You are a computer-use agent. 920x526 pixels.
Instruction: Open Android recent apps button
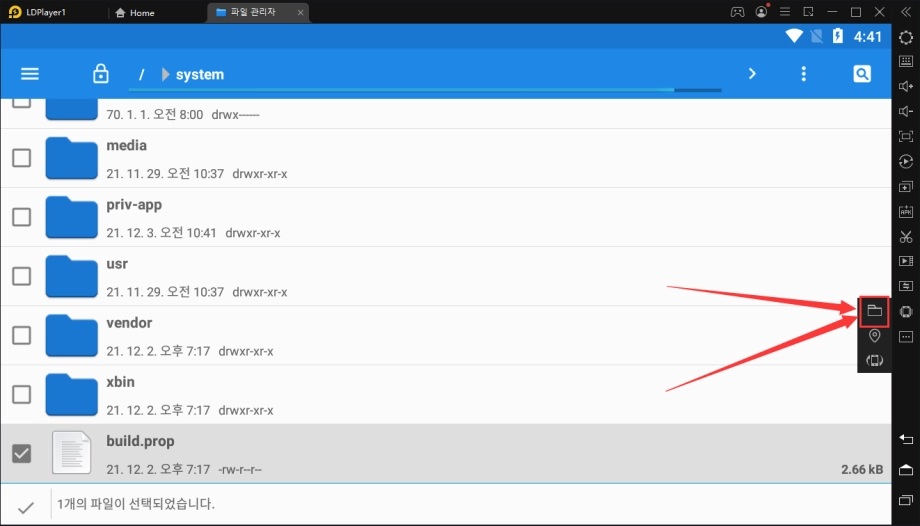point(906,500)
